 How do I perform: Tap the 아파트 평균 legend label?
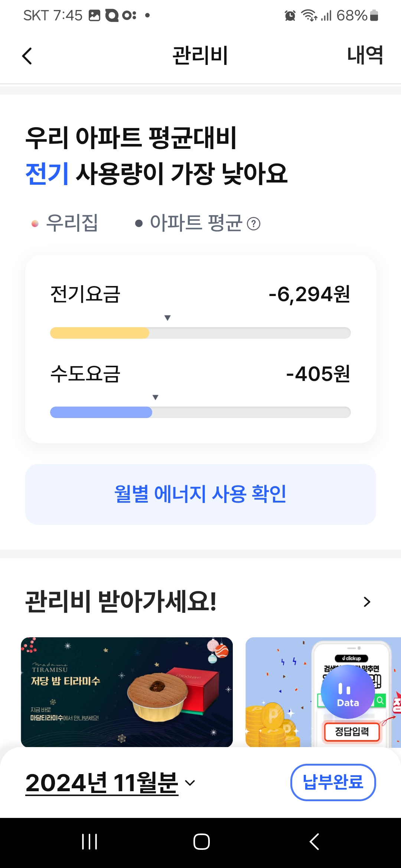[x=196, y=223]
